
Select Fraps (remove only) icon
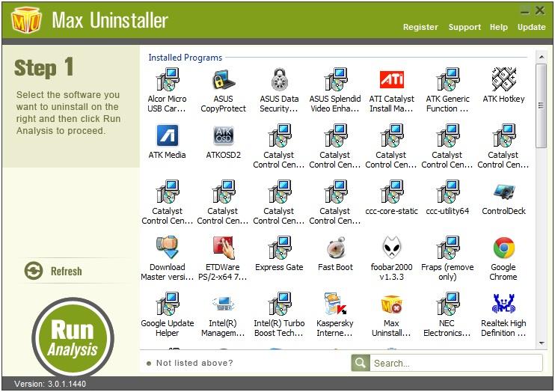click(x=448, y=248)
